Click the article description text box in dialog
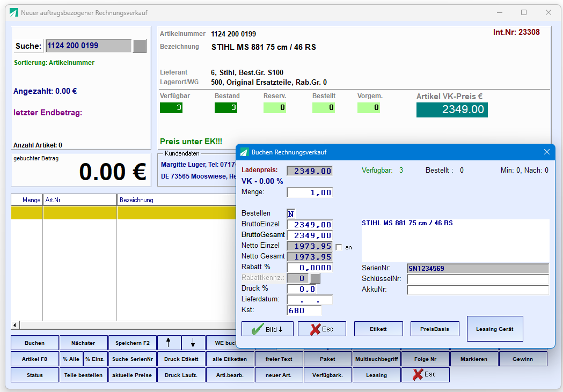 pyautogui.click(x=455, y=241)
